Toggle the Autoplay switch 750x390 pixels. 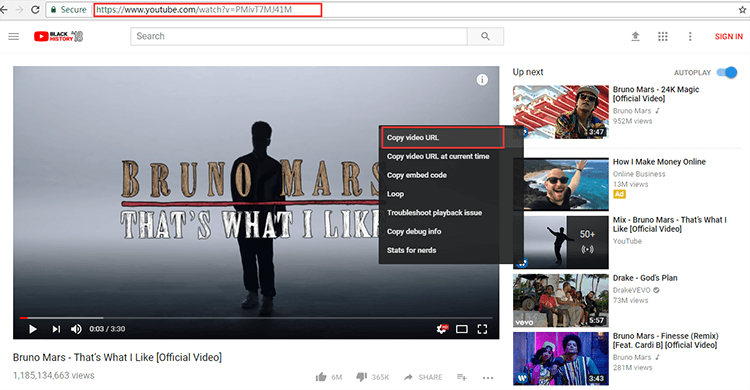pos(727,73)
